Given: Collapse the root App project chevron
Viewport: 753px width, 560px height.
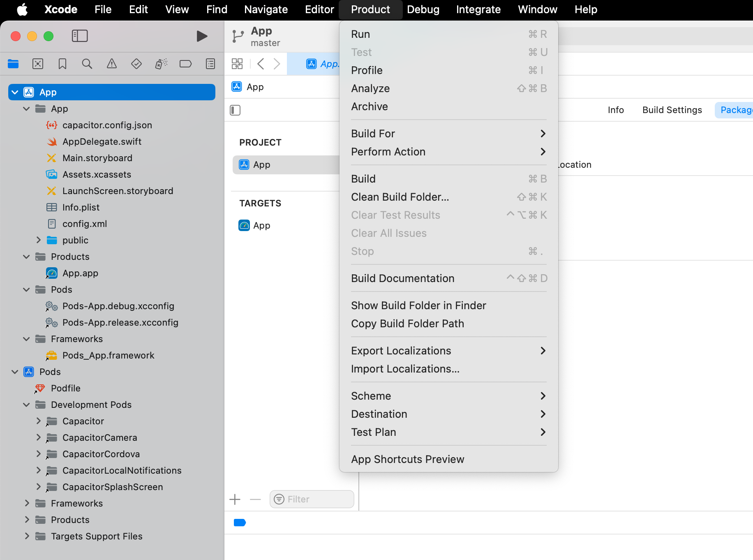Looking at the screenshot, I should tap(15, 92).
